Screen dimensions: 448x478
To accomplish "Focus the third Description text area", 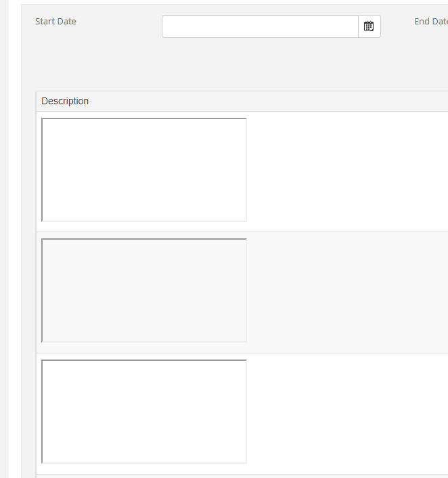I will (x=144, y=412).
